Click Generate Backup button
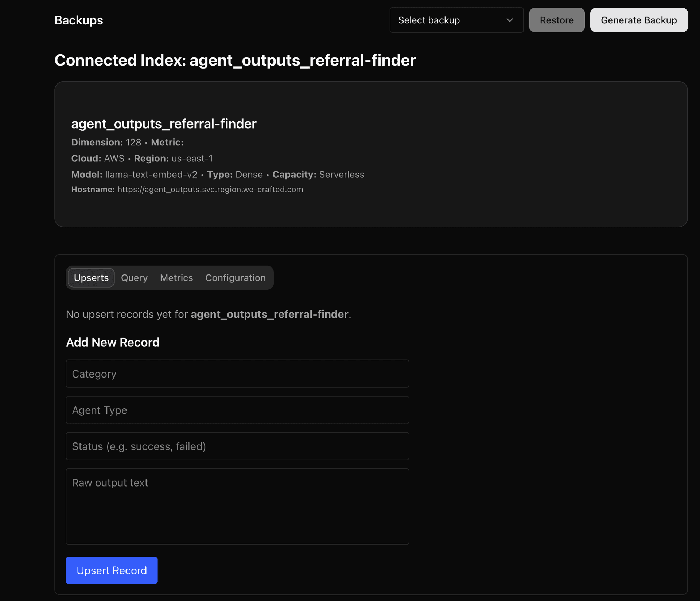Image resolution: width=700 pixels, height=601 pixels. pos(638,20)
